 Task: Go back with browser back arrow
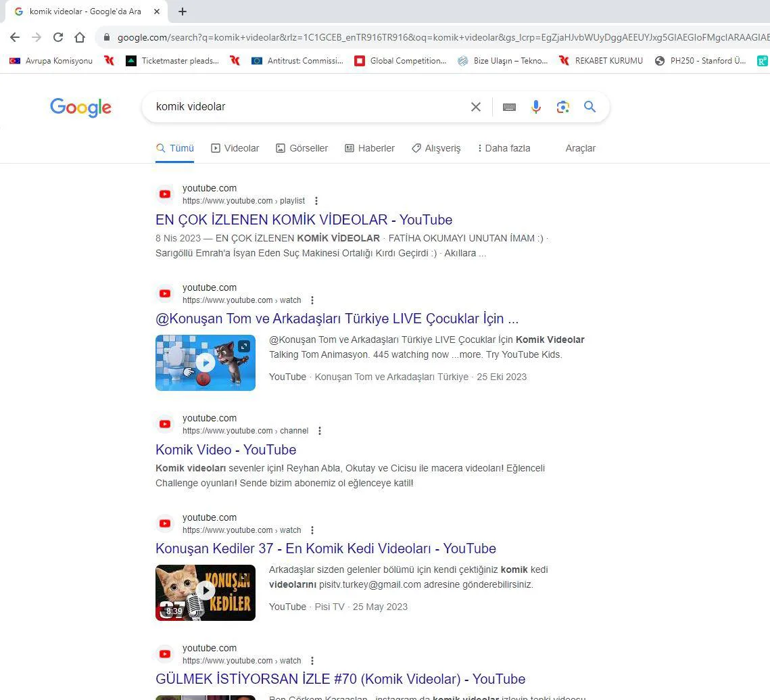click(x=15, y=37)
